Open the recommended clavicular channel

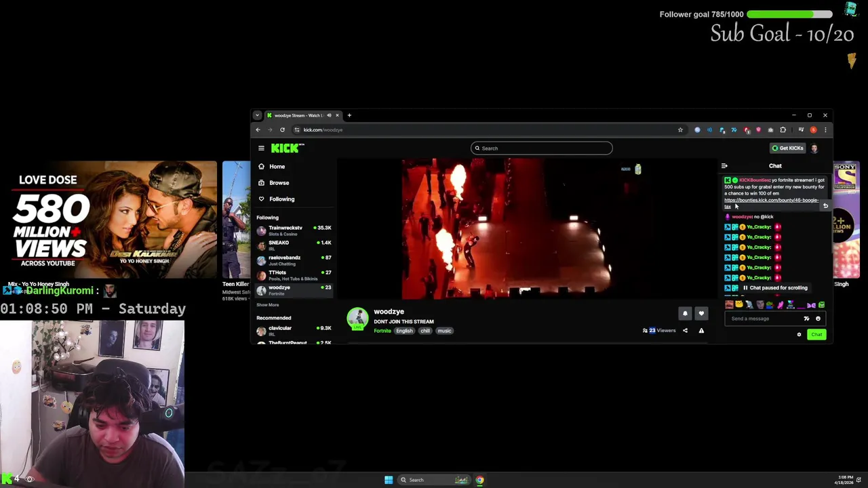tap(294, 331)
